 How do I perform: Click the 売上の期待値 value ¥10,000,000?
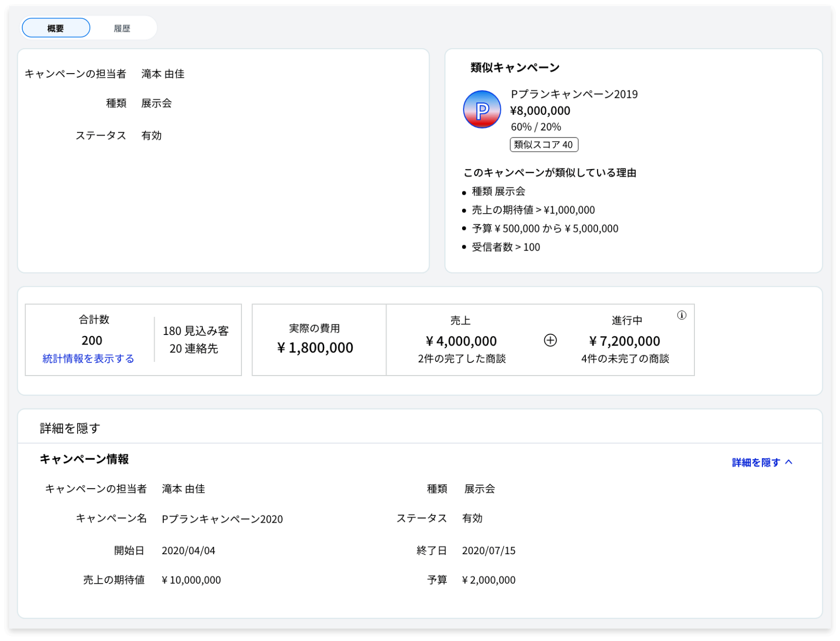click(x=191, y=580)
